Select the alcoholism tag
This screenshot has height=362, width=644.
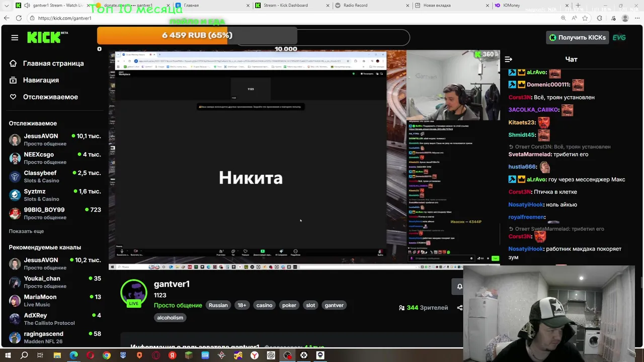tap(170, 318)
